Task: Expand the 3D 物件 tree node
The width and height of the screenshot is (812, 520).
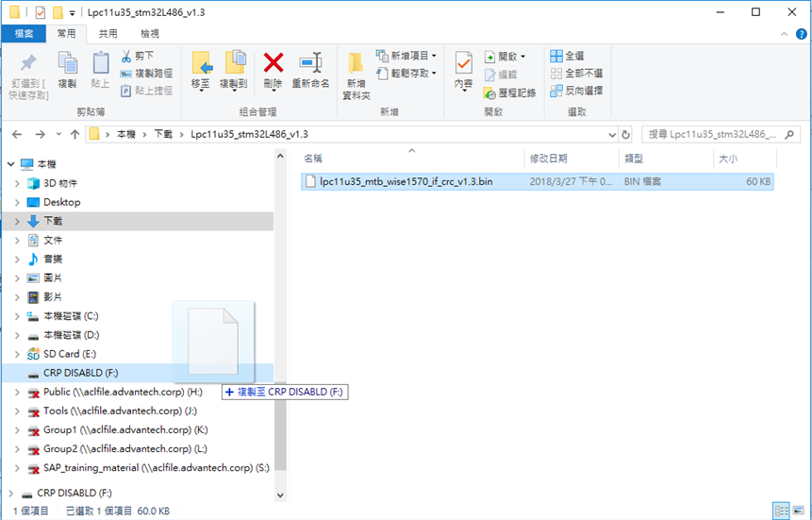Action: pyautogui.click(x=17, y=183)
